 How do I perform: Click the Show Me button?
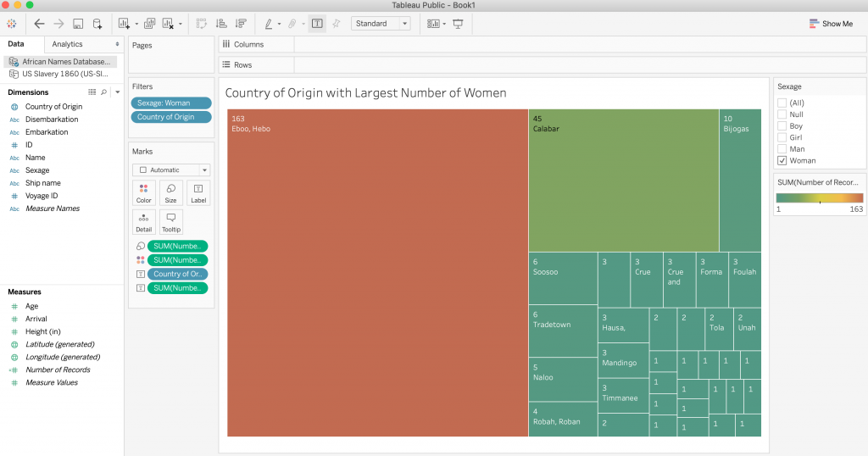(x=831, y=24)
